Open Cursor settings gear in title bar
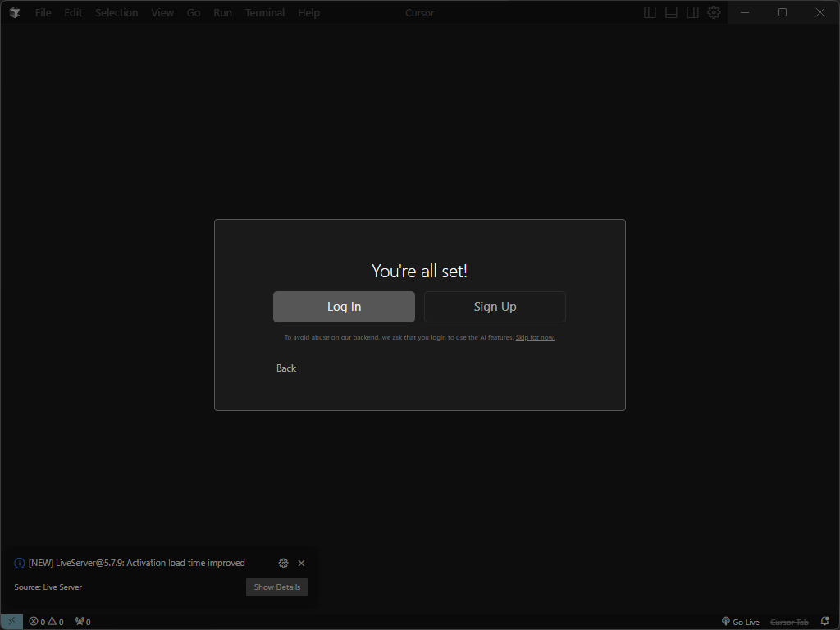 point(714,12)
